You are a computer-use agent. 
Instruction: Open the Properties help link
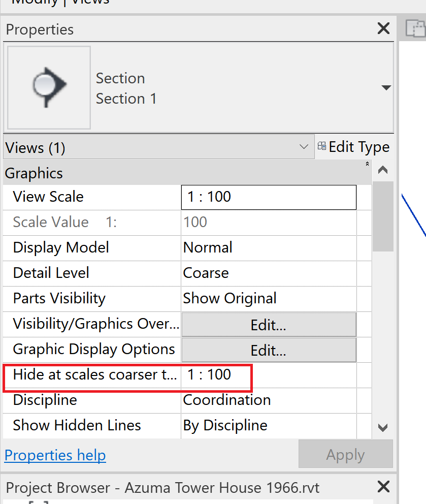click(55, 455)
